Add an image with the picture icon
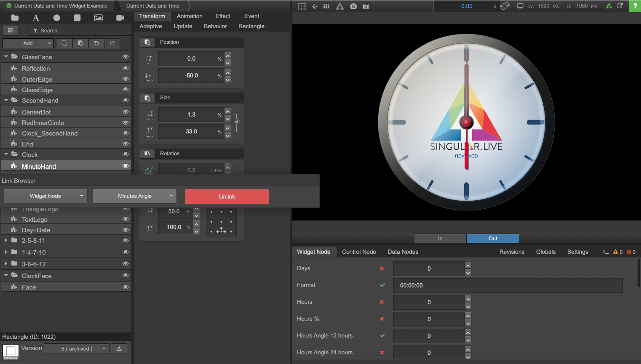 (98, 18)
